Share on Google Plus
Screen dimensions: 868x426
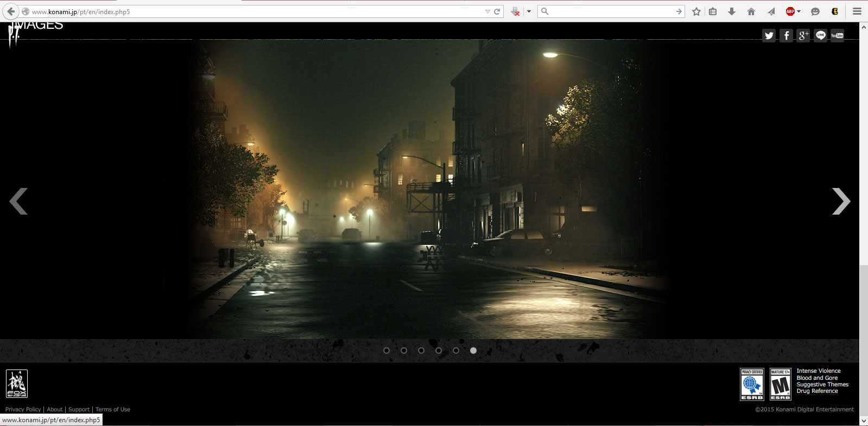coord(803,36)
